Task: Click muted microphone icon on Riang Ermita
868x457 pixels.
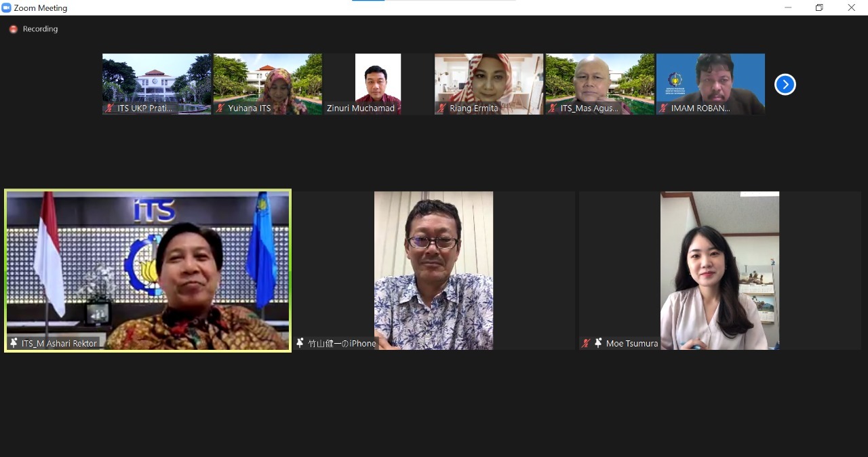Action: pyautogui.click(x=442, y=108)
